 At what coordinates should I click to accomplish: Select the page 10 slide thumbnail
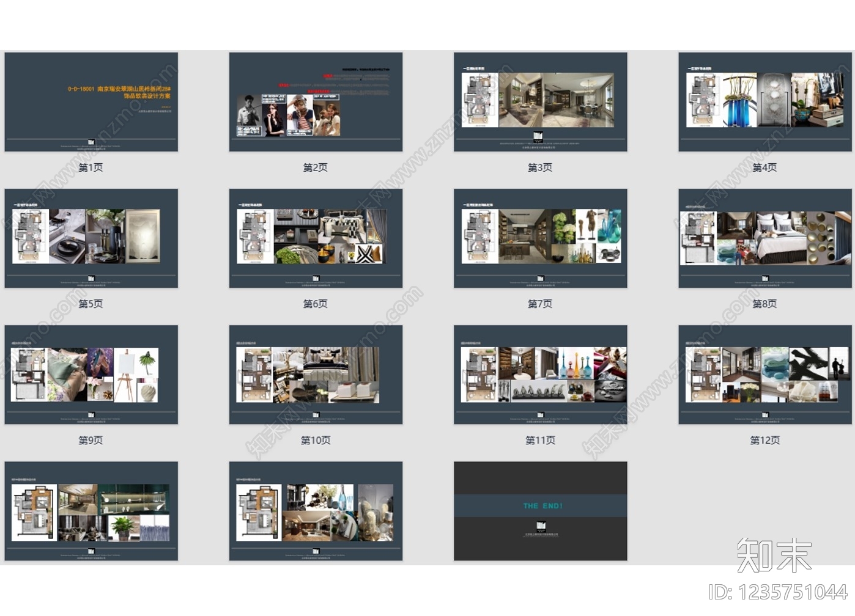pyautogui.click(x=316, y=375)
